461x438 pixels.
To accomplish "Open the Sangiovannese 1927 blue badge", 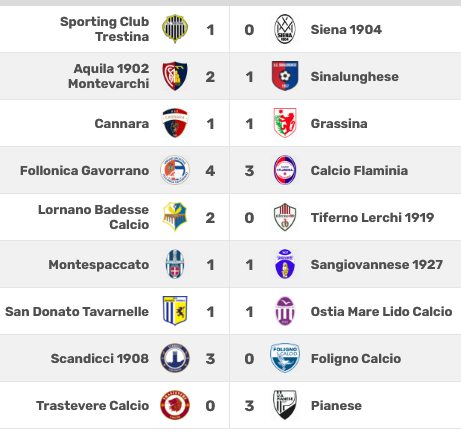I will pos(285,264).
